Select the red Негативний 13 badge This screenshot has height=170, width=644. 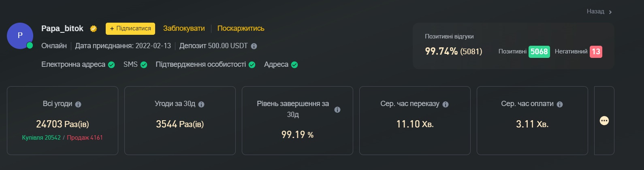(x=596, y=51)
